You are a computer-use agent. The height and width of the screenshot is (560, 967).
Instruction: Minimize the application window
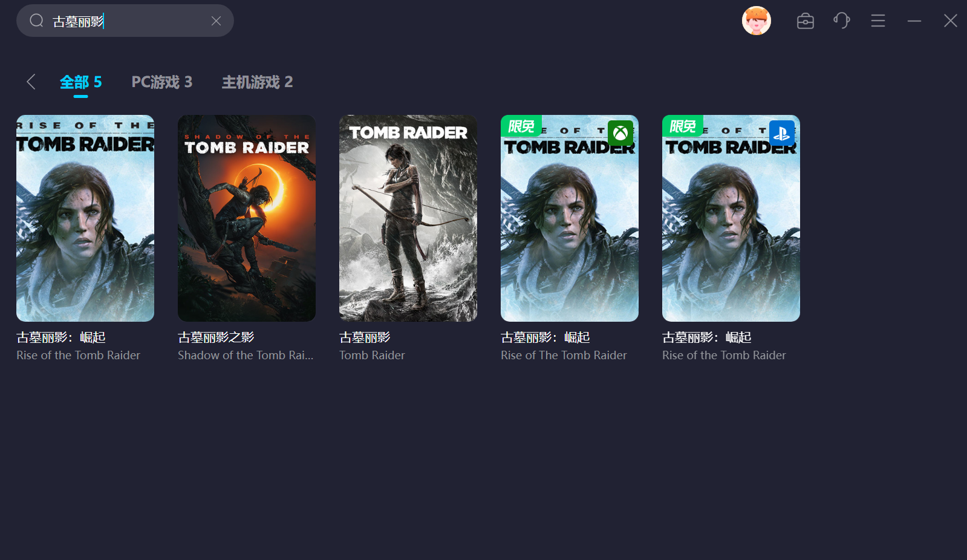coord(914,21)
